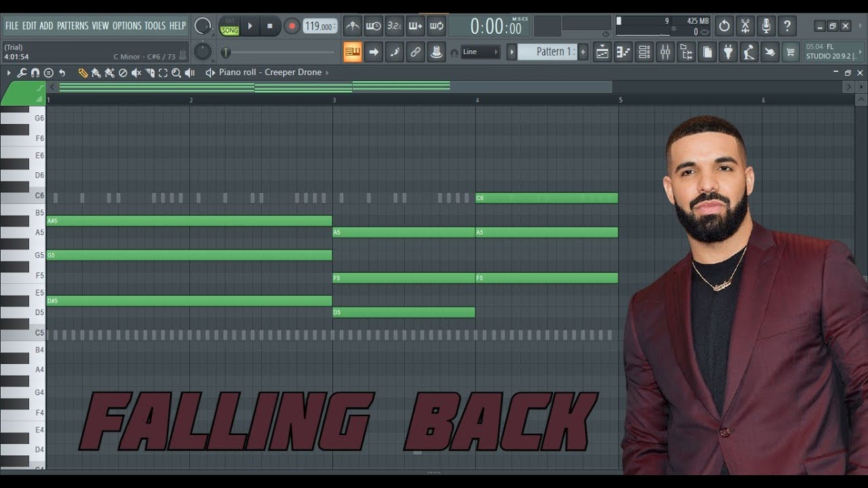Toggle the metronome

tap(353, 26)
